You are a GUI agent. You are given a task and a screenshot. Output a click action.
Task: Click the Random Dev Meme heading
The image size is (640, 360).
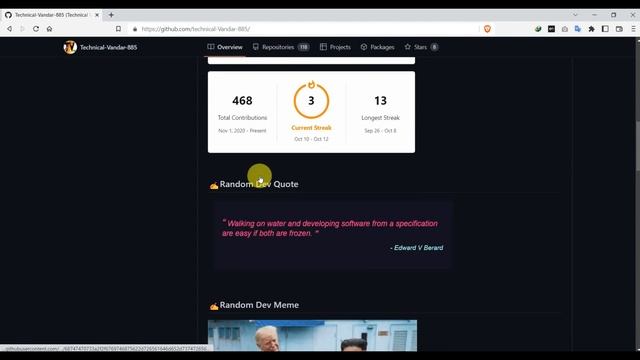[x=259, y=305]
